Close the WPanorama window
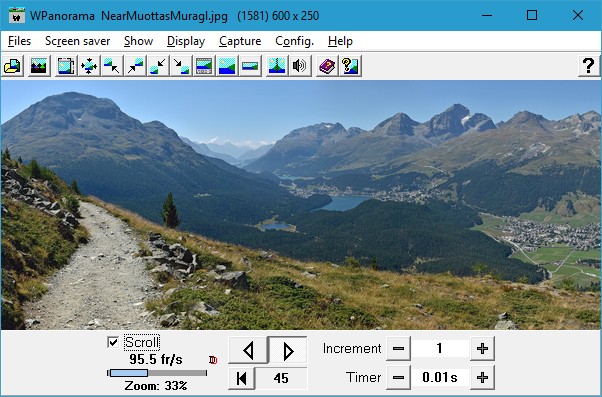 (578, 15)
